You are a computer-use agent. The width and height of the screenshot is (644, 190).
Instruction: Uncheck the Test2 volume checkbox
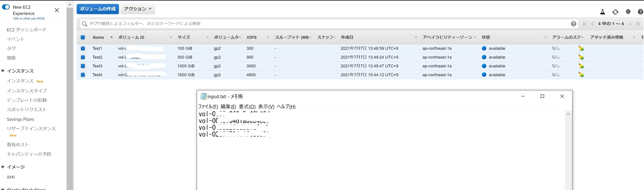click(x=83, y=57)
